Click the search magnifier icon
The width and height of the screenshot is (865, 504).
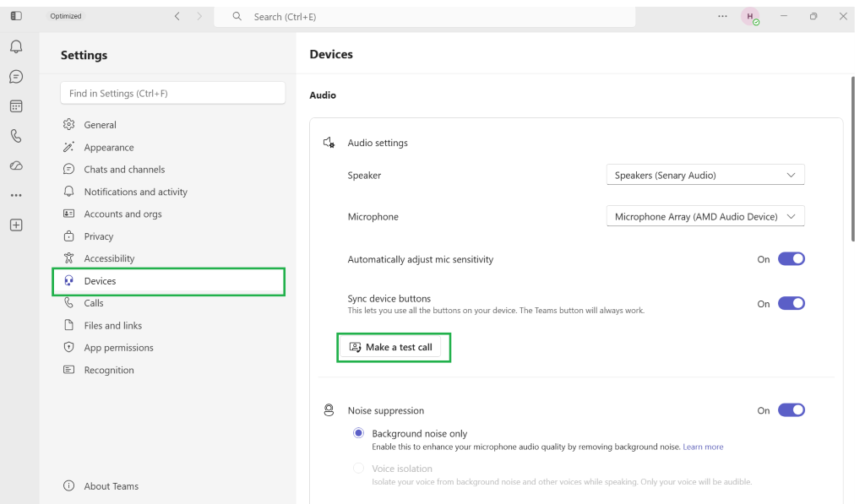click(x=237, y=17)
